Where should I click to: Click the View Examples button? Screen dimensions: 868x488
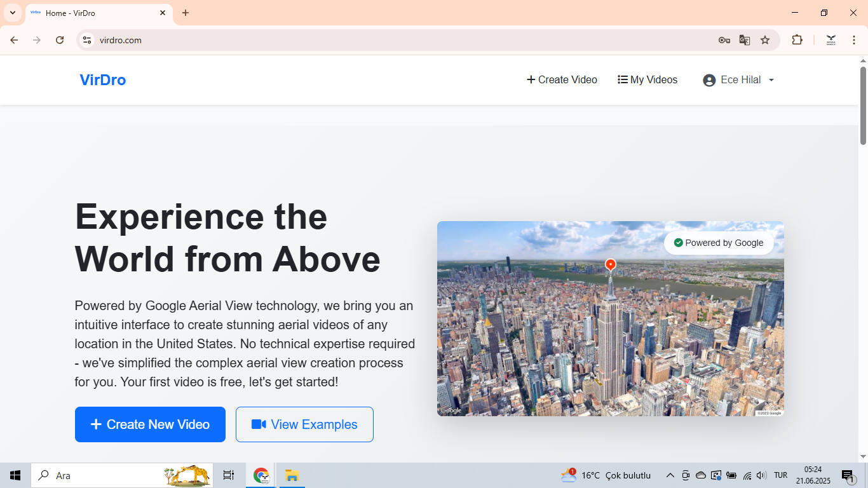(304, 424)
